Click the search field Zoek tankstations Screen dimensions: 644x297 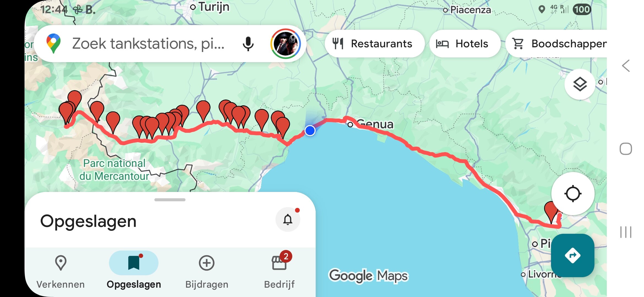[148, 43]
